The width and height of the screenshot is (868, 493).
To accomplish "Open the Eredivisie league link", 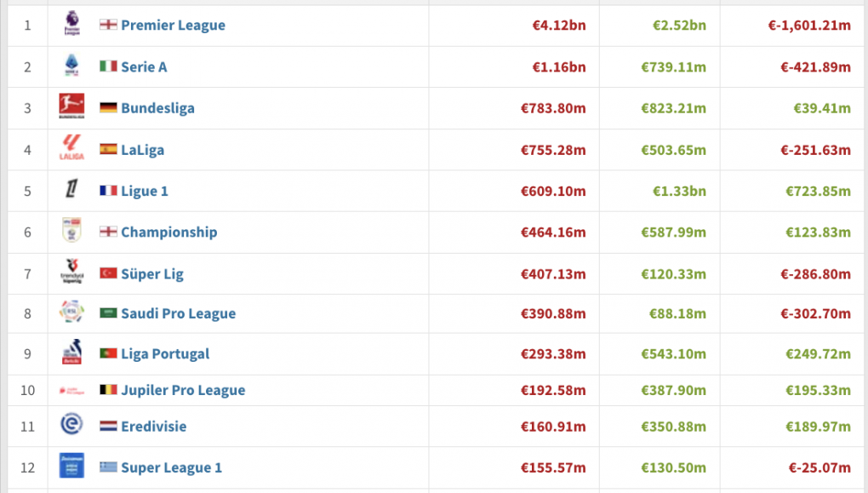I will 154,427.
